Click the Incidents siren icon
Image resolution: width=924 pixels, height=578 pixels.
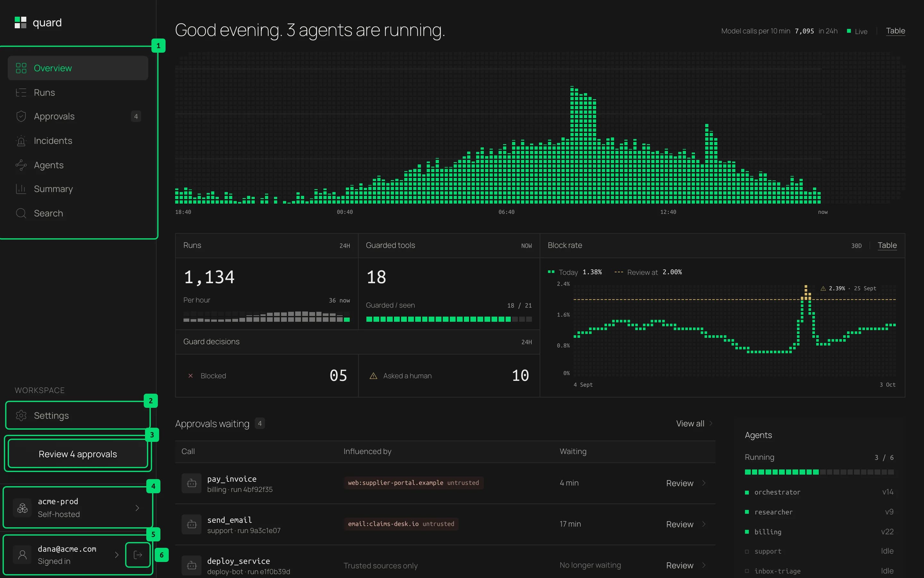pyautogui.click(x=21, y=141)
